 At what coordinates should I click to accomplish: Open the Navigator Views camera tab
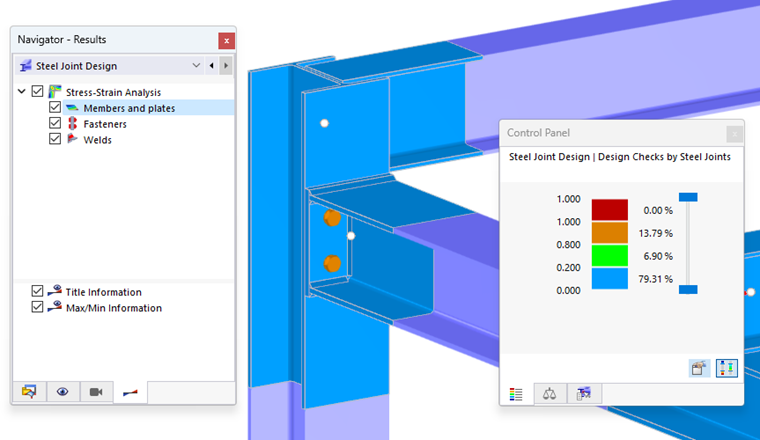pos(96,392)
